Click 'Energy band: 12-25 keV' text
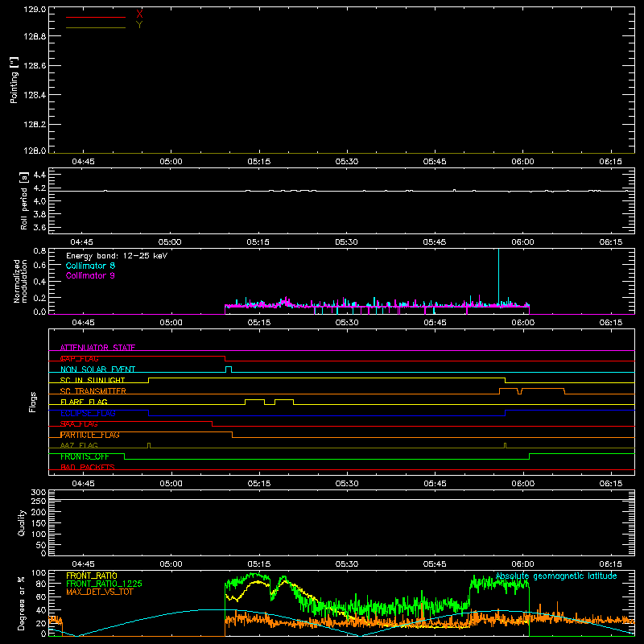 117,256
